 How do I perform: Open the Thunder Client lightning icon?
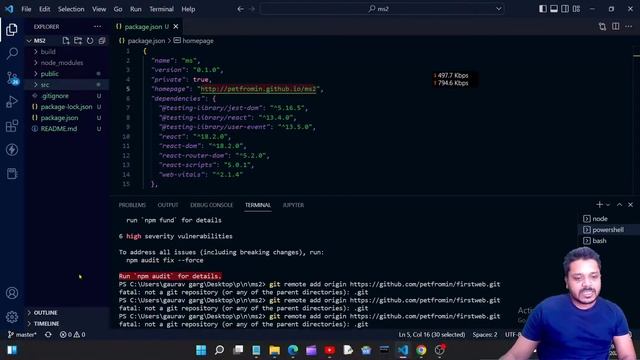[x=12, y=150]
